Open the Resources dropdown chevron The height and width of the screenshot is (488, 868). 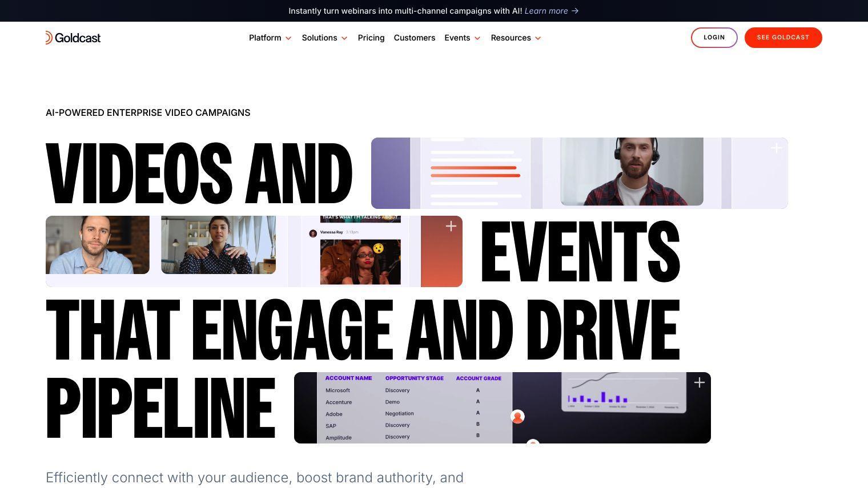(538, 38)
